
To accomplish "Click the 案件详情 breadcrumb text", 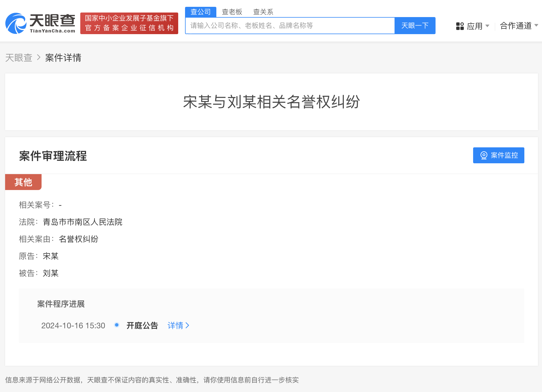I will (x=63, y=58).
